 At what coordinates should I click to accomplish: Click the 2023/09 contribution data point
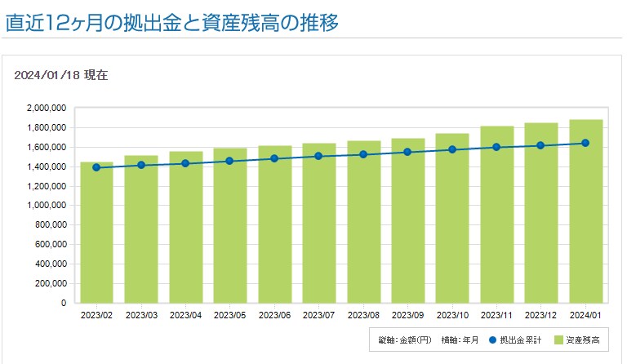point(407,153)
